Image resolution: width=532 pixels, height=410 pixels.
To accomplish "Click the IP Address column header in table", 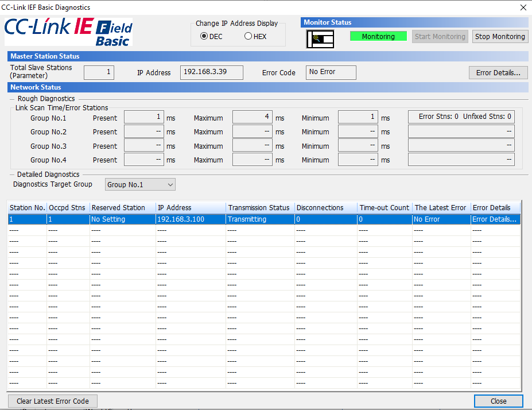I will click(x=191, y=208).
